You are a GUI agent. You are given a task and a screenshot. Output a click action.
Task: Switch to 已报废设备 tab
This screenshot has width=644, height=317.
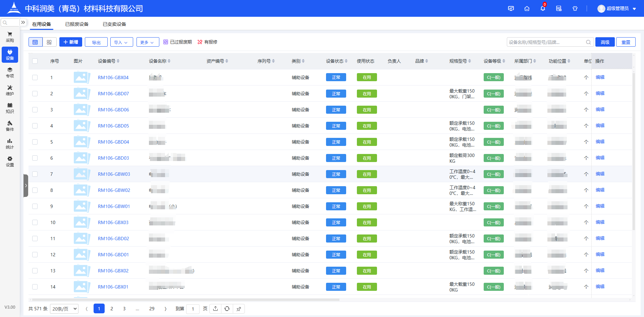coord(77,24)
